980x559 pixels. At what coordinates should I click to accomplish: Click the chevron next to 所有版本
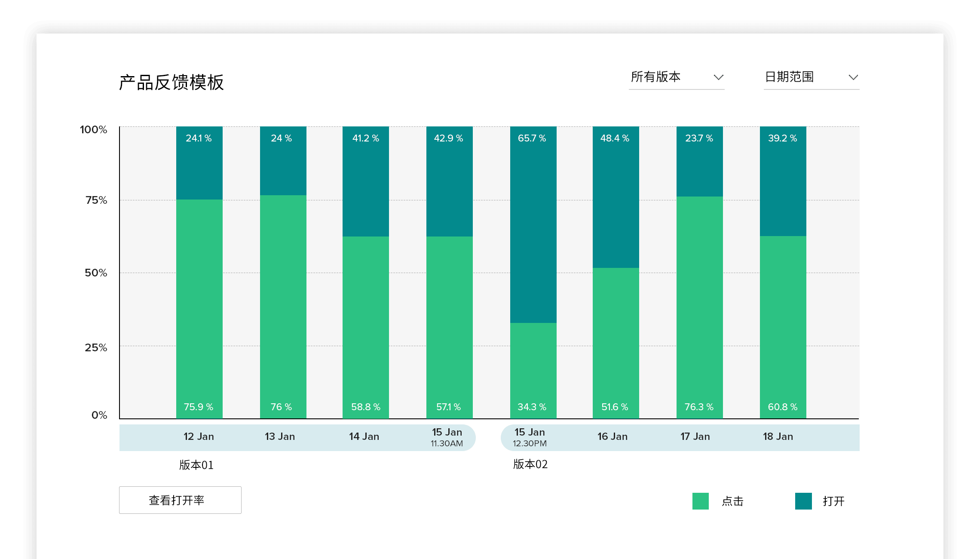point(718,78)
